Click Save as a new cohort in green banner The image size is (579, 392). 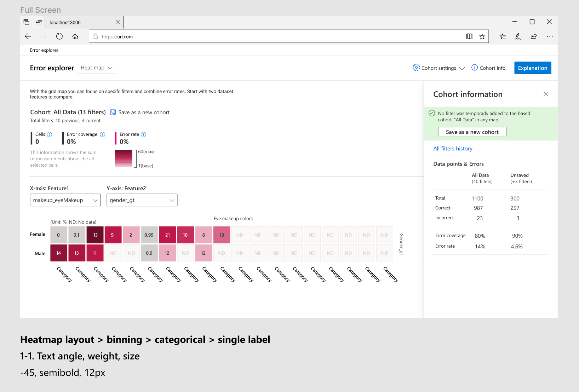472,132
